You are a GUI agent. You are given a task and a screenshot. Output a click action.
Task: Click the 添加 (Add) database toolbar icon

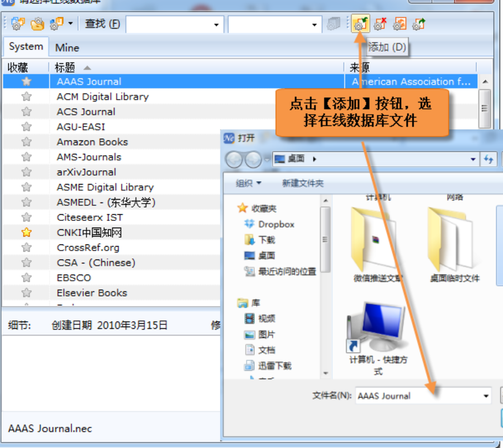pyautogui.click(x=360, y=23)
